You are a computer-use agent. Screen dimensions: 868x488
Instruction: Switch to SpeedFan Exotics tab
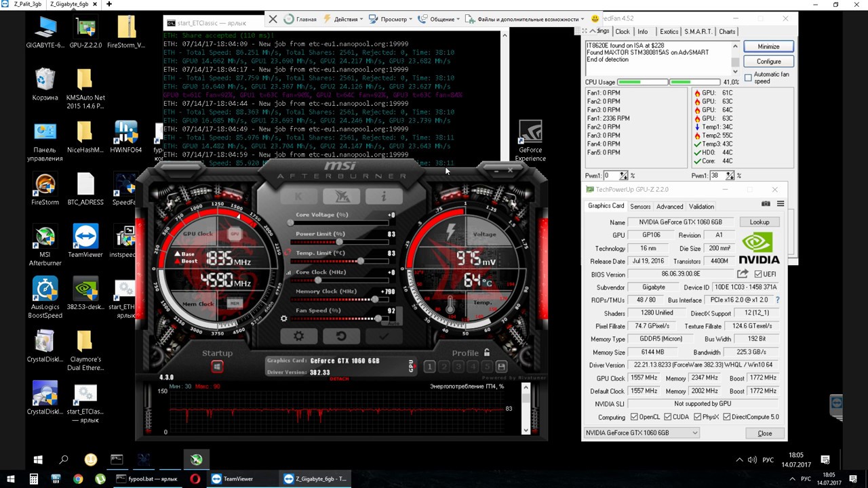coord(669,32)
